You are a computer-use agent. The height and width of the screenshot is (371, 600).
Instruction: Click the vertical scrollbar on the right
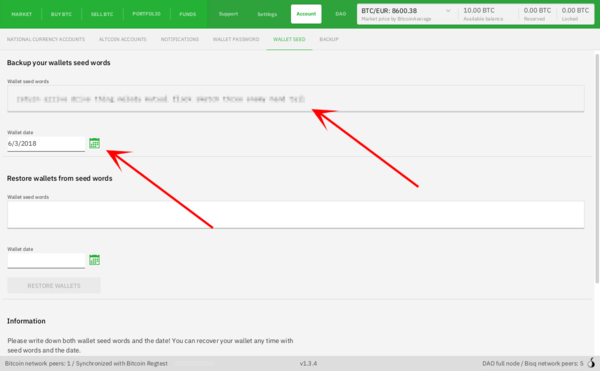(x=597, y=168)
